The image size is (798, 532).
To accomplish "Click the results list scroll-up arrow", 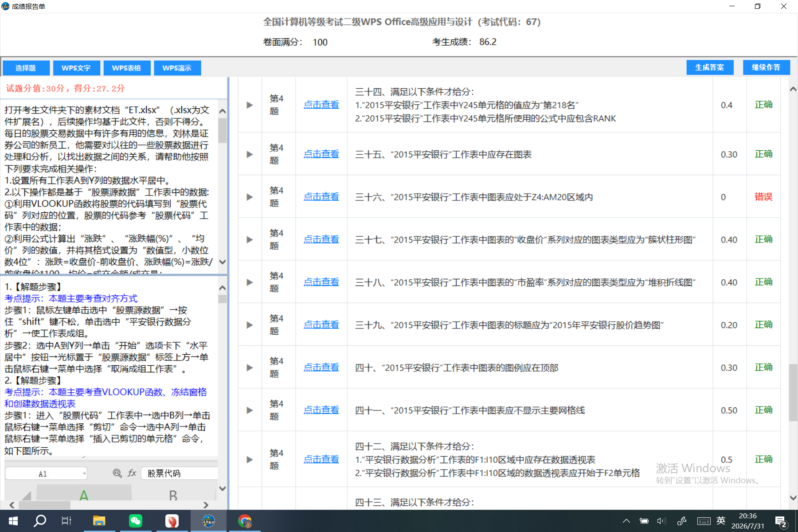I will pyautogui.click(x=793, y=89).
